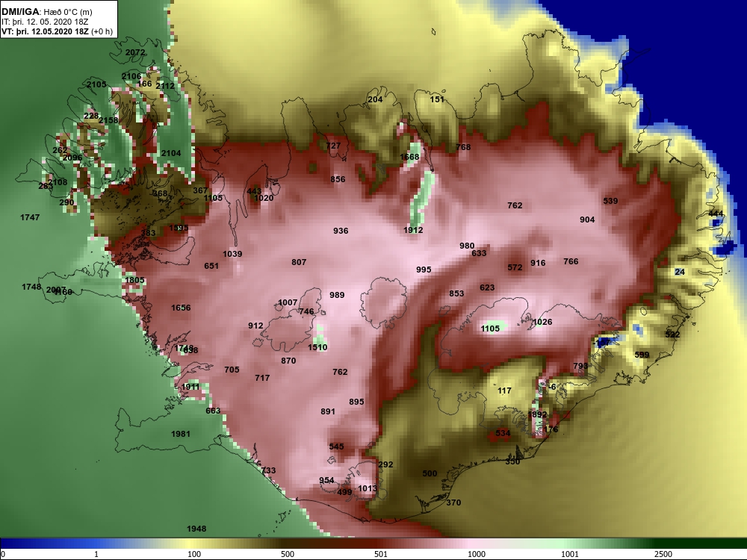Click the map value '1911'
This screenshot has width=747, height=560.
pos(190,387)
